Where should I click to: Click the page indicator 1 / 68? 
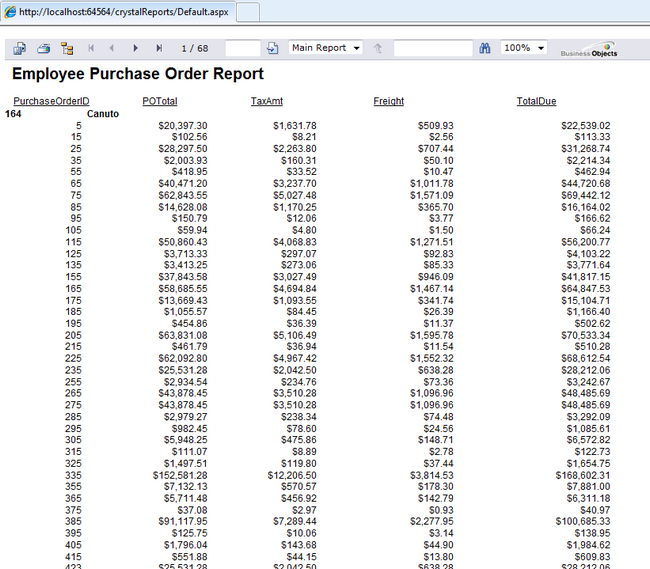tap(194, 48)
